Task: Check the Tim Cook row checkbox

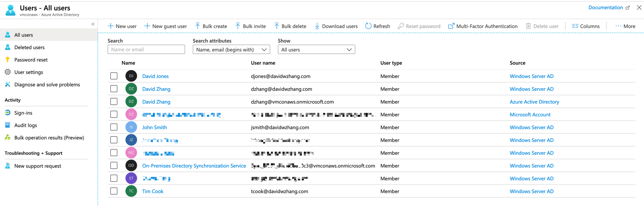Action: point(114,191)
